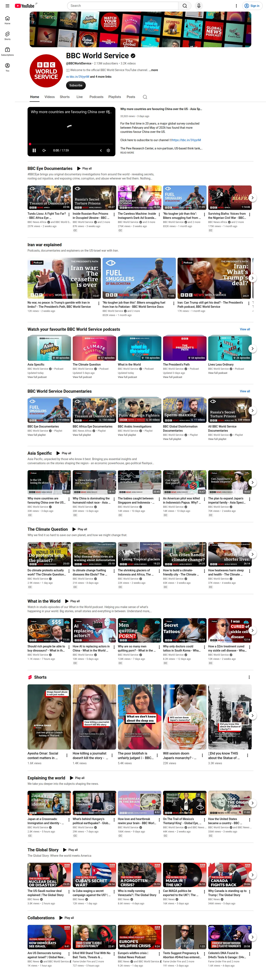Play all What in the World episodes
Screen dimensions: 266x980
72,601
